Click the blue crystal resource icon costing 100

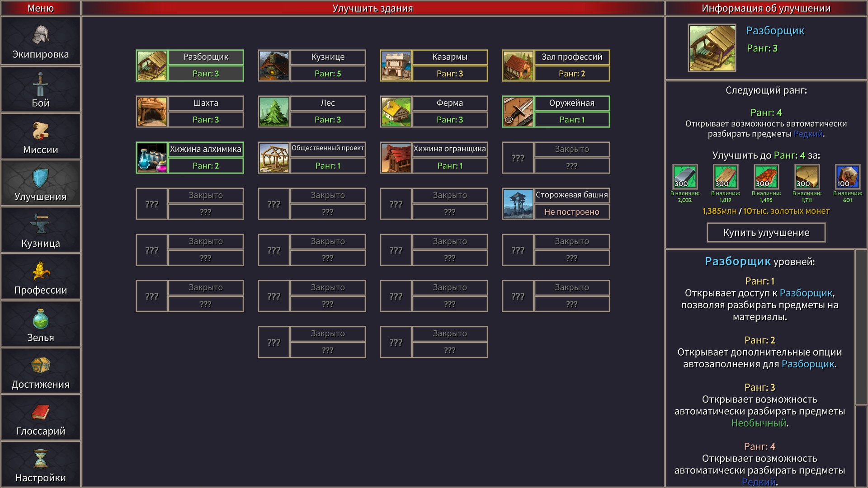tap(848, 176)
